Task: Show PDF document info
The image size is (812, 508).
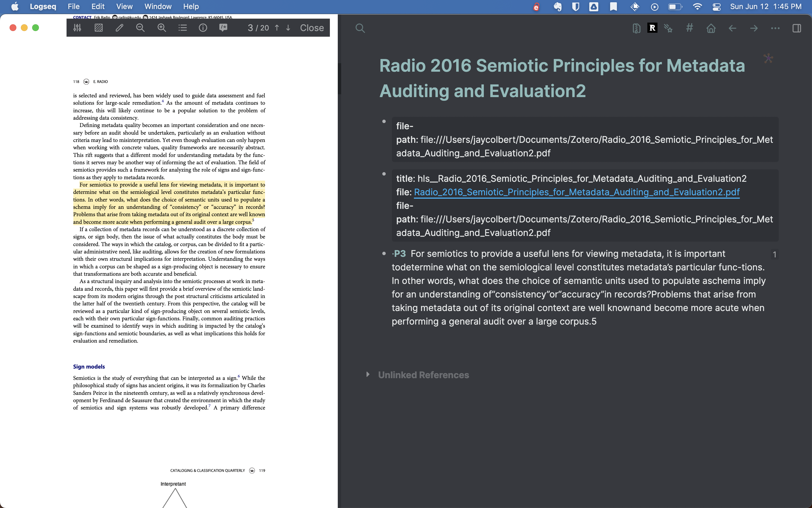Action: 203,28
